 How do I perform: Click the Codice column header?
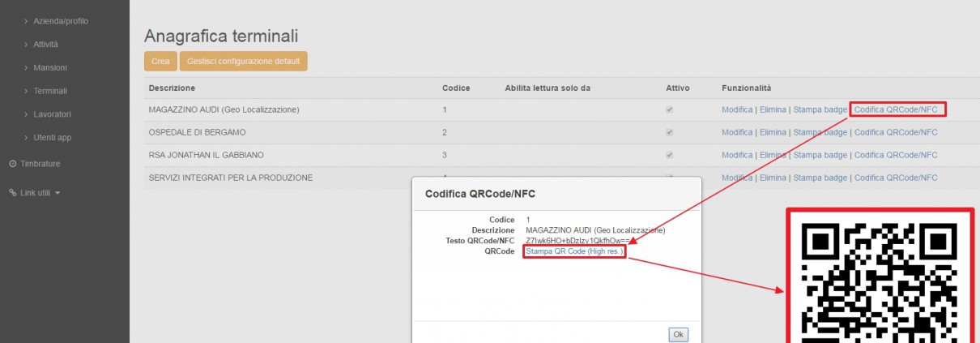click(456, 88)
